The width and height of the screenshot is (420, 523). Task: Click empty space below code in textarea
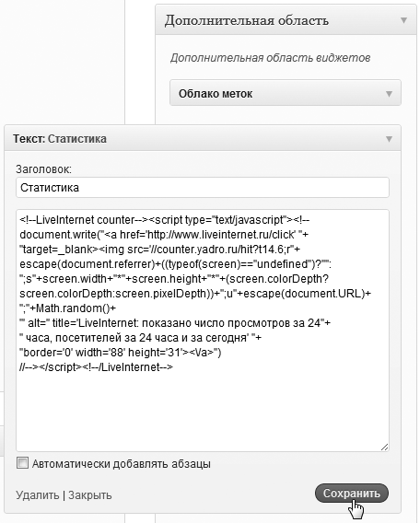coord(203,411)
